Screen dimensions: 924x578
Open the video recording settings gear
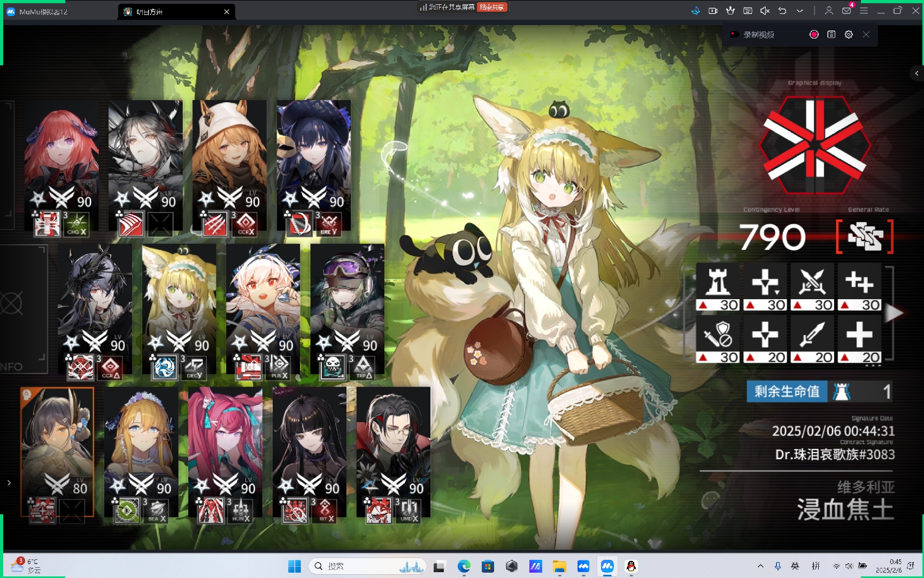click(x=849, y=34)
